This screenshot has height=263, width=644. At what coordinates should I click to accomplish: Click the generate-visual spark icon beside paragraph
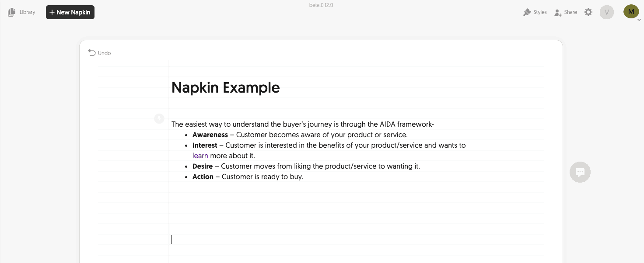tap(159, 118)
